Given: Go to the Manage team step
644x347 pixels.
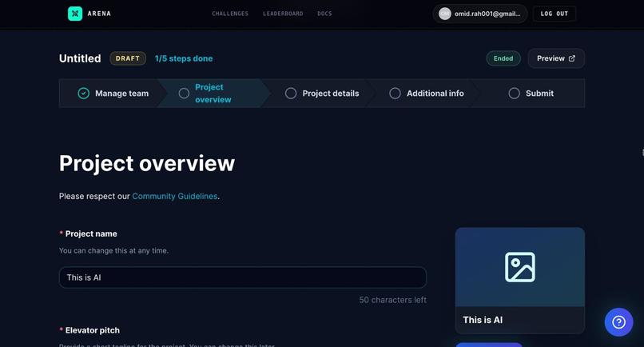Looking at the screenshot, I should (x=113, y=94).
